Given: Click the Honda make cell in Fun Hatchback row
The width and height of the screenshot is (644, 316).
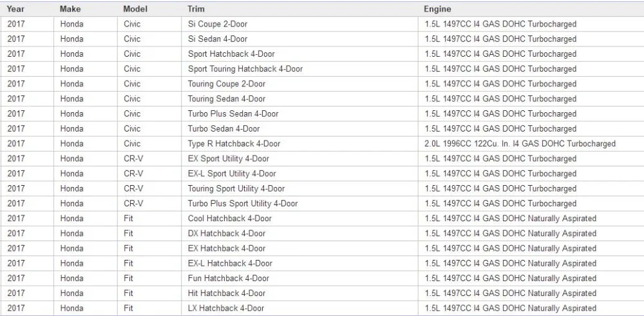Looking at the screenshot, I should [x=86, y=279].
